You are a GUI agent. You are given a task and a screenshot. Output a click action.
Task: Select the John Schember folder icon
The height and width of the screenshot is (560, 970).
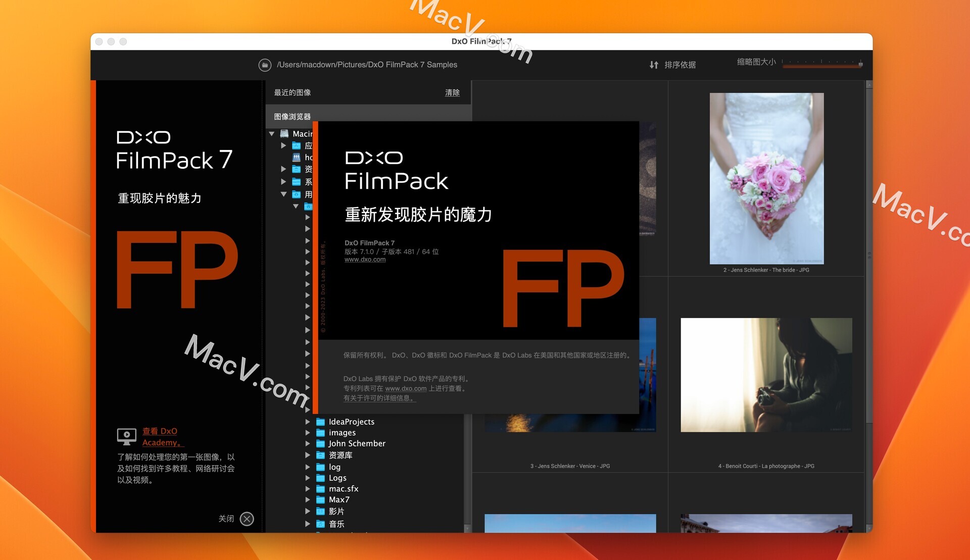[x=320, y=443]
